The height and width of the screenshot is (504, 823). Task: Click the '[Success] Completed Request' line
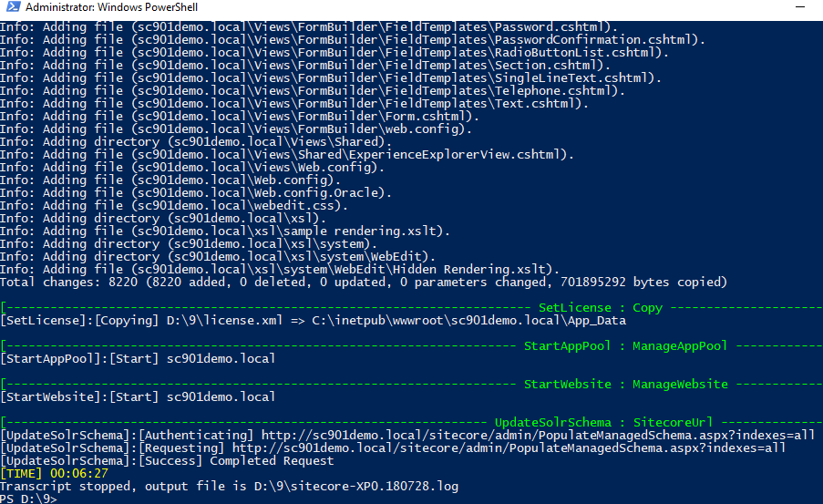point(167,461)
